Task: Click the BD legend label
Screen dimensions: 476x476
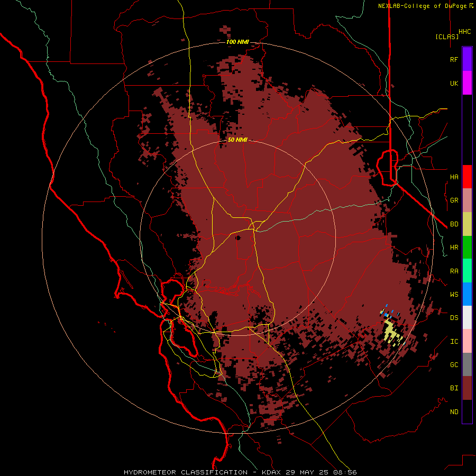Action: pos(454,224)
